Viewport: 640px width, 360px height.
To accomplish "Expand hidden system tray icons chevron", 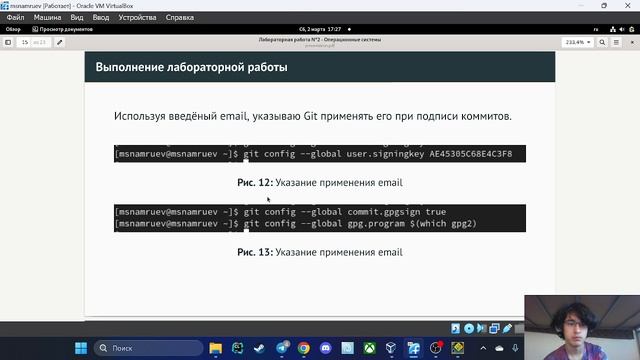I will (483, 348).
